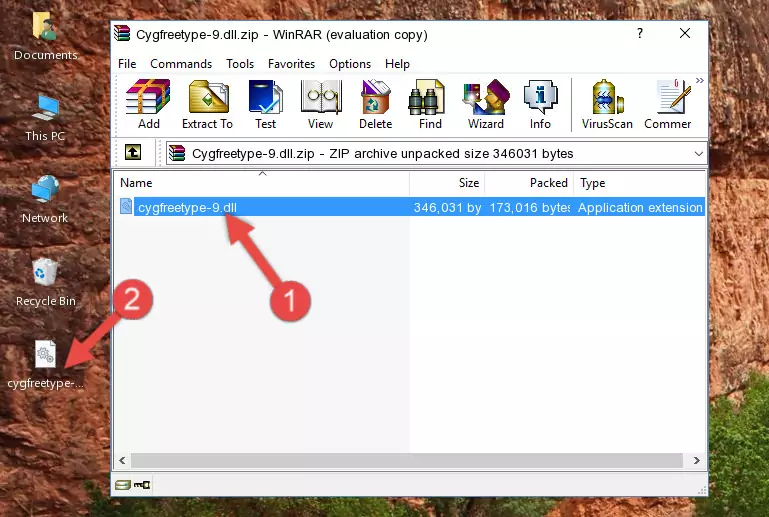Click the View file toolbar icon
Screen dimensions: 769x517
(x=321, y=104)
